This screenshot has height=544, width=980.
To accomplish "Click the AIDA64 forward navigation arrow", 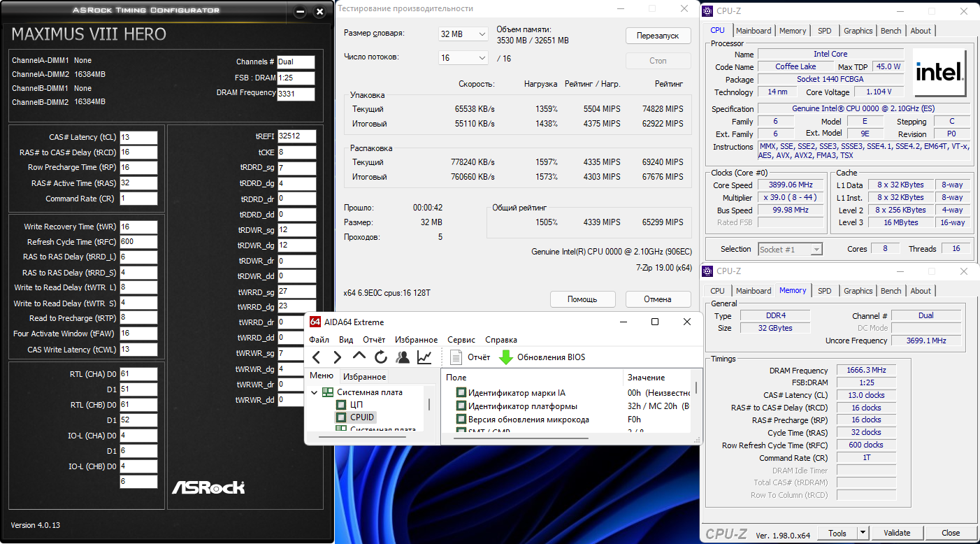I will (337, 357).
